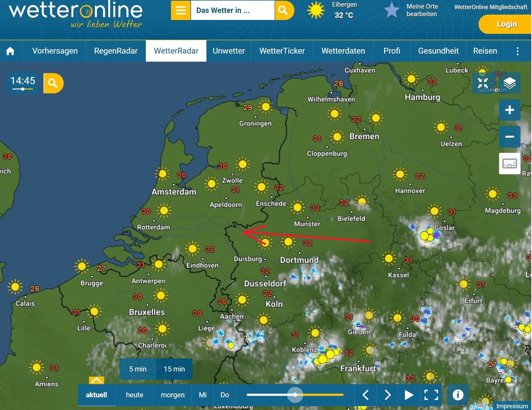Click the timeline slider handle
This screenshot has height=410, width=532.
click(295, 395)
